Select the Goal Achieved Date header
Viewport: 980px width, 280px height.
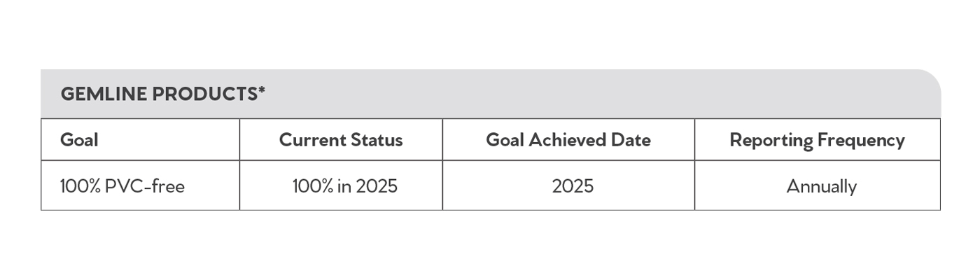click(x=568, y=140)
